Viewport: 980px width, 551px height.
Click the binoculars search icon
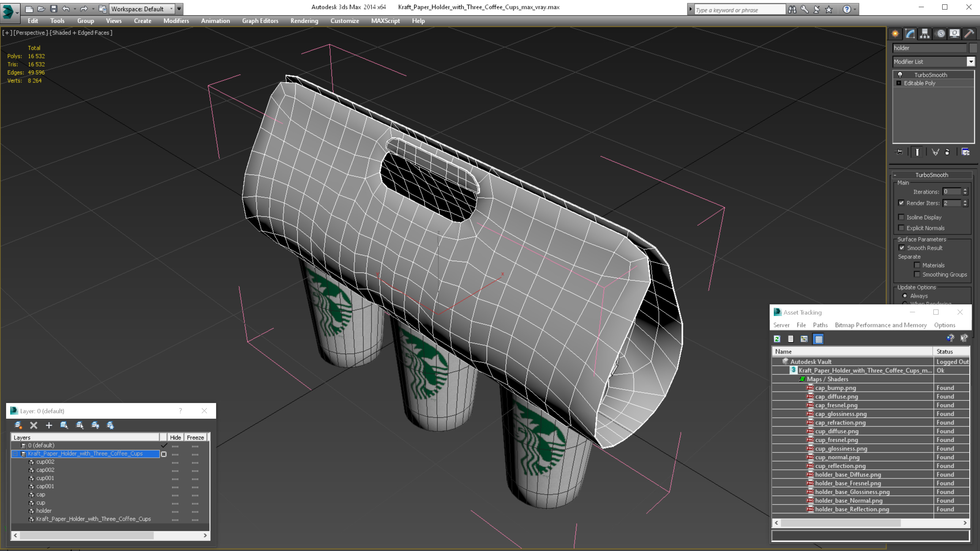pyautogui.click(x=792, y=9)
